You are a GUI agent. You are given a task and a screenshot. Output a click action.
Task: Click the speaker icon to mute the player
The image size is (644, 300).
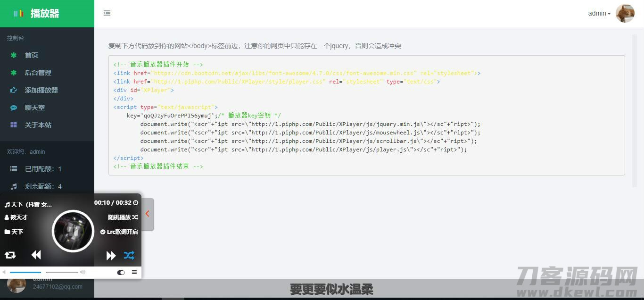pos(83,272)
